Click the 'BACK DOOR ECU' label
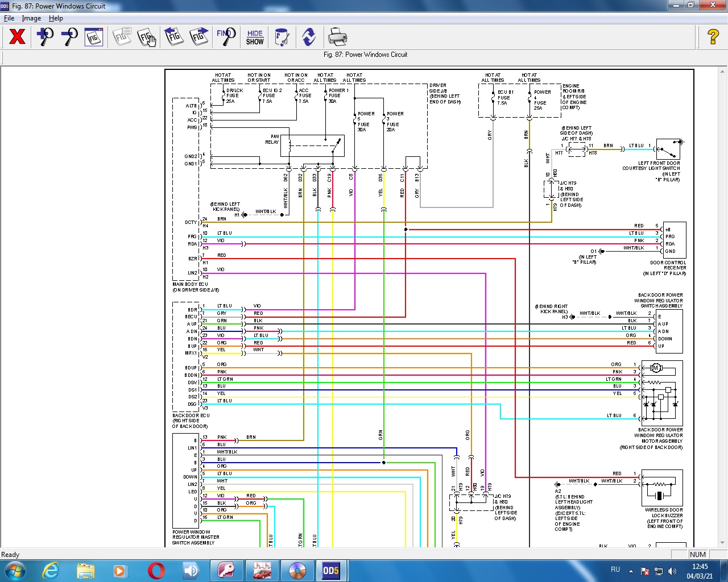 pyautogui.click(x=191, y=415)
